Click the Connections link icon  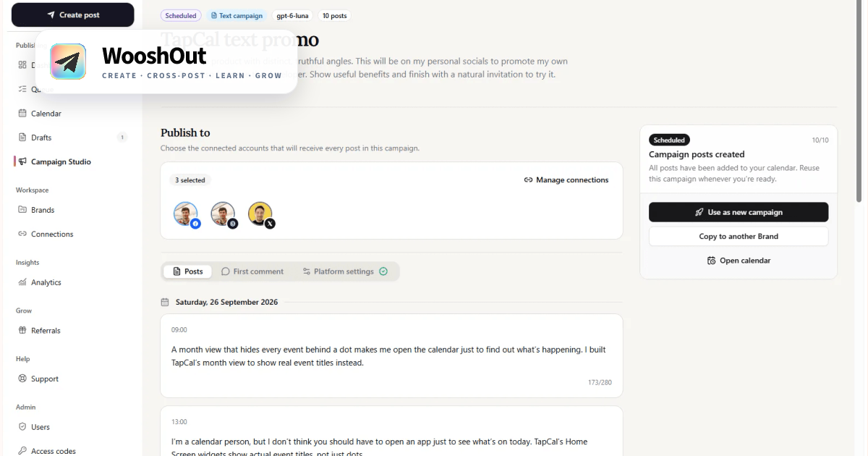tap(22, 235)
